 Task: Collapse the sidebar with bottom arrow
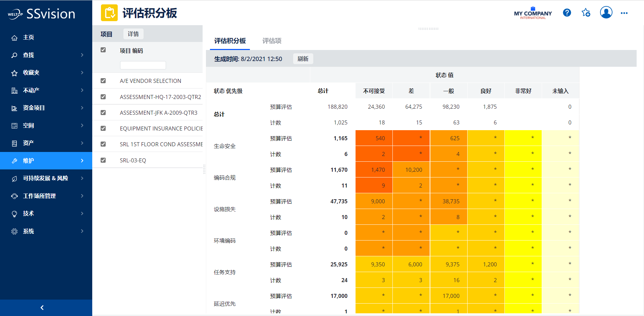tap(42, 308)
